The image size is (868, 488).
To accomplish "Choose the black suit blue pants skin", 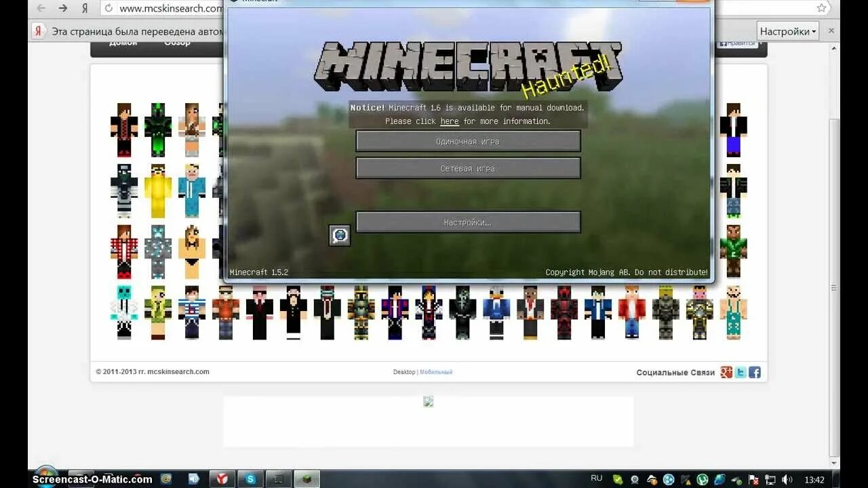I will [x=734, y=130].
